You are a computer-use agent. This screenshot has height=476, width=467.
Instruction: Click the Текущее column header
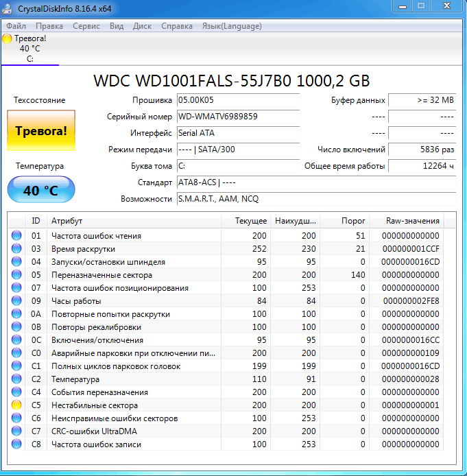(246, 221)
